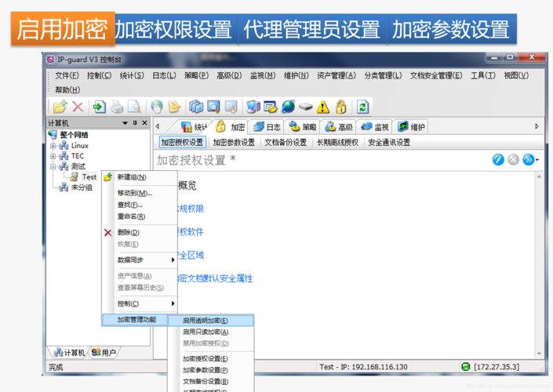Click the blue double-arrow circle icon
The height and width of the screenshot is (392, 553).
tap(528, 160)
